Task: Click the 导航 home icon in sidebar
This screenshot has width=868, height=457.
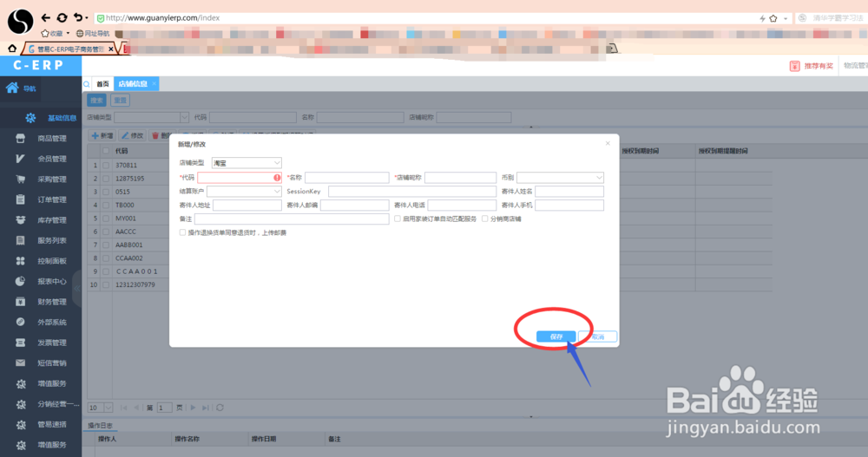Action: (12, 88)
